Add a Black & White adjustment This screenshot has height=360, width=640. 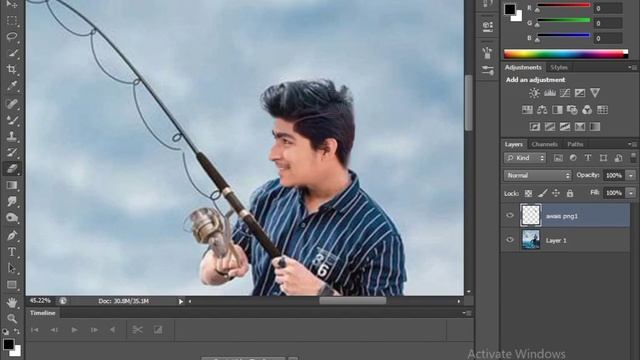pos(557,110)
